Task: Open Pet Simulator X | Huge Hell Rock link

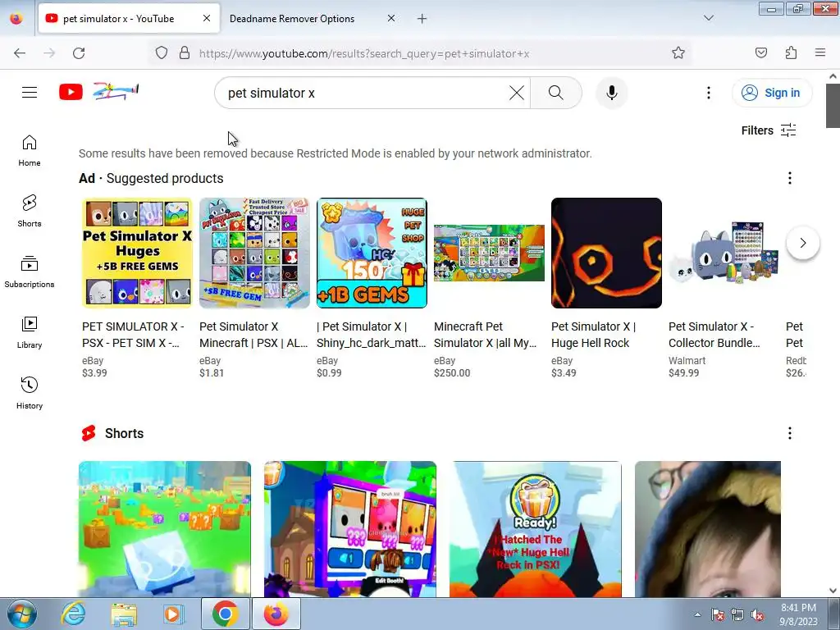Action: pos(594,335)
